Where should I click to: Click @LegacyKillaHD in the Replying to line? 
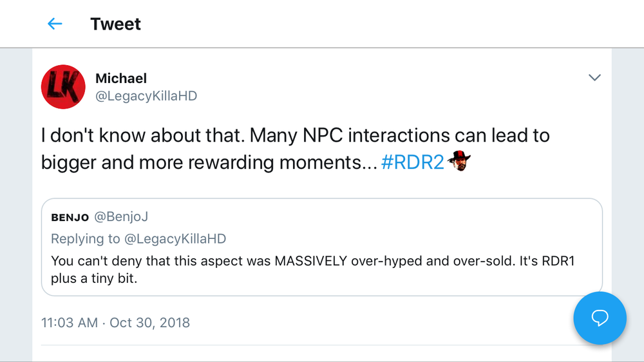tap(175, 239)
